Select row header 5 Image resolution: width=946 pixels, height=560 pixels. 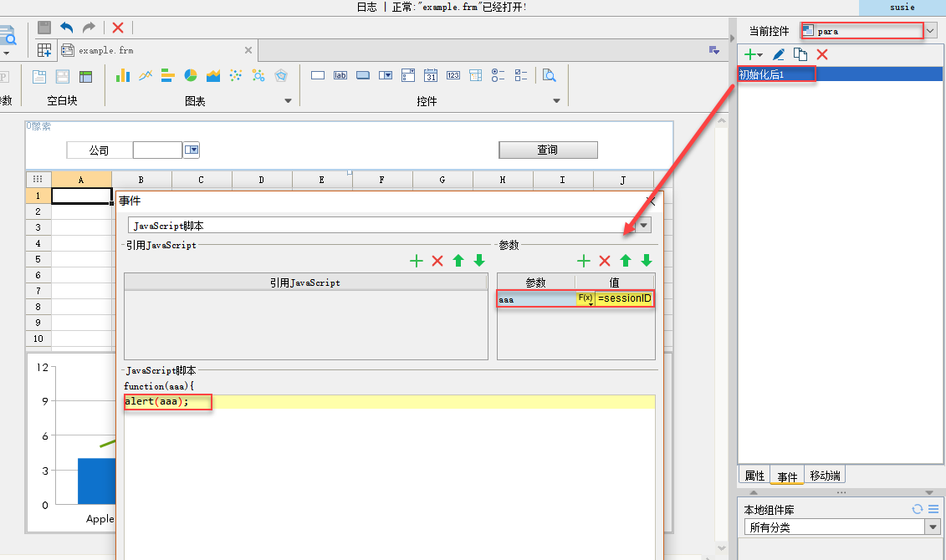coord(38,259)
